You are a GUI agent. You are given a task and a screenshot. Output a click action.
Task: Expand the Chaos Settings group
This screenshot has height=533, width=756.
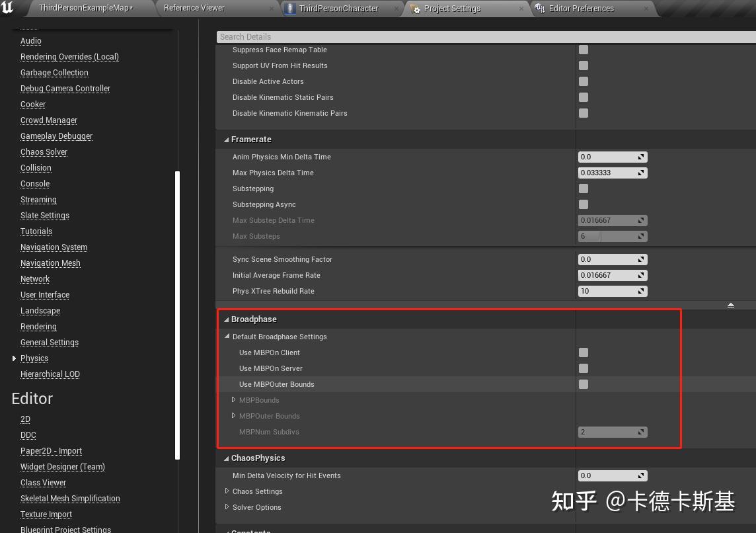coord(227,491)
